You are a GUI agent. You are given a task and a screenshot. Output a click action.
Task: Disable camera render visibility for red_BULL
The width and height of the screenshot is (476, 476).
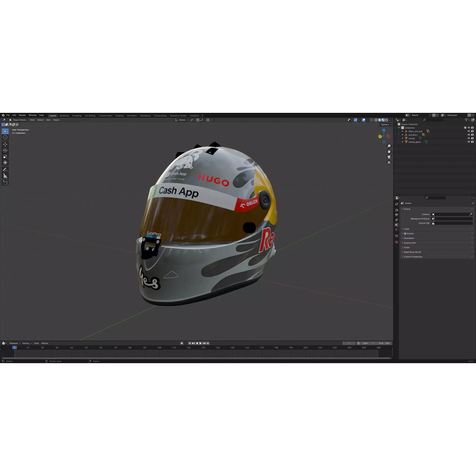coord(472,134)
